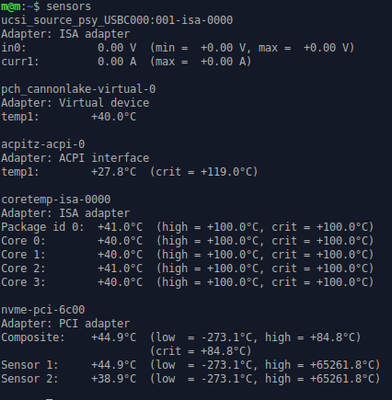Click the curr1 current reading 0.00 A

(x=117, y=62)
